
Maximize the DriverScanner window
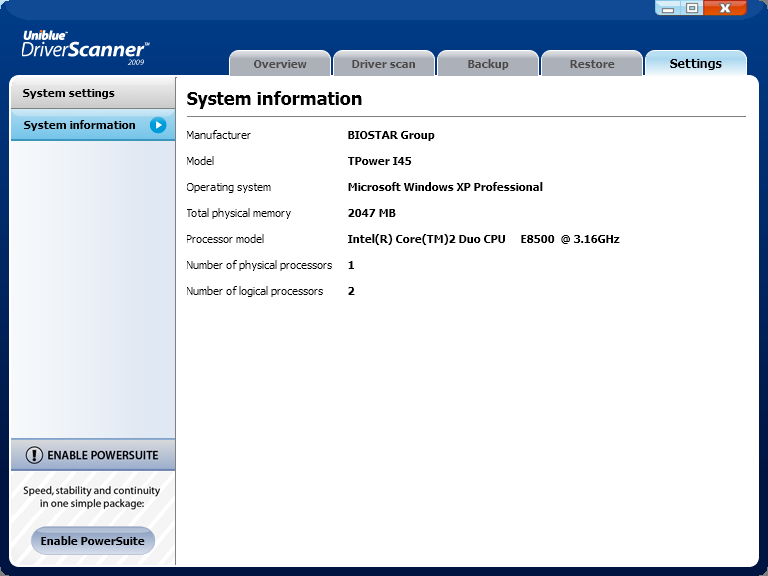[692, 8]
